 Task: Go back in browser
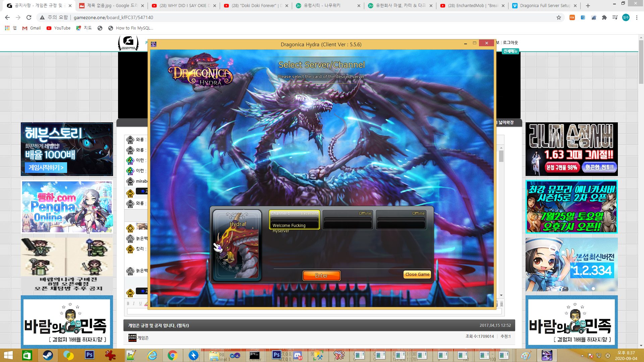(x=7, y=17)
